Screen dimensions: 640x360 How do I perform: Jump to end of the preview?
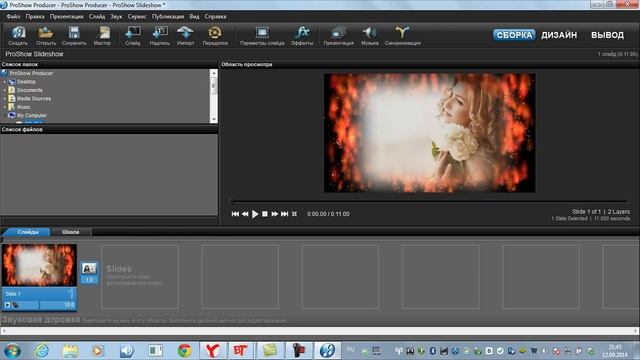click(284, 214)
